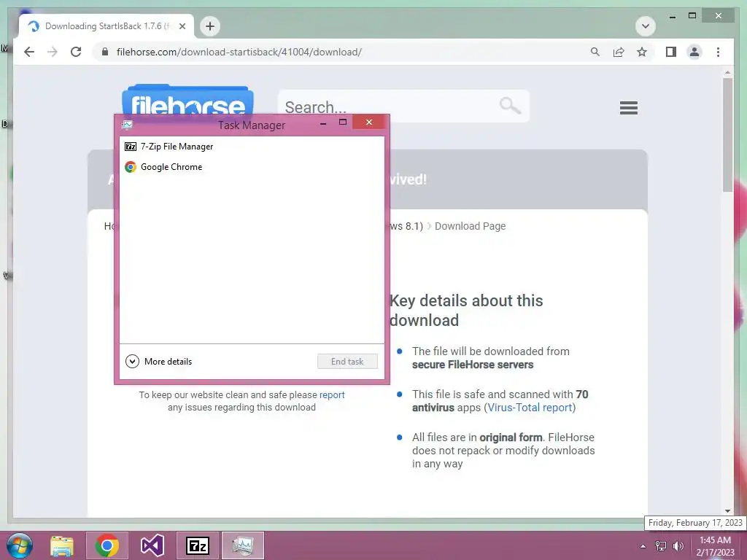Click Task Manager taskbar button
747x560 pixels.
243,545
